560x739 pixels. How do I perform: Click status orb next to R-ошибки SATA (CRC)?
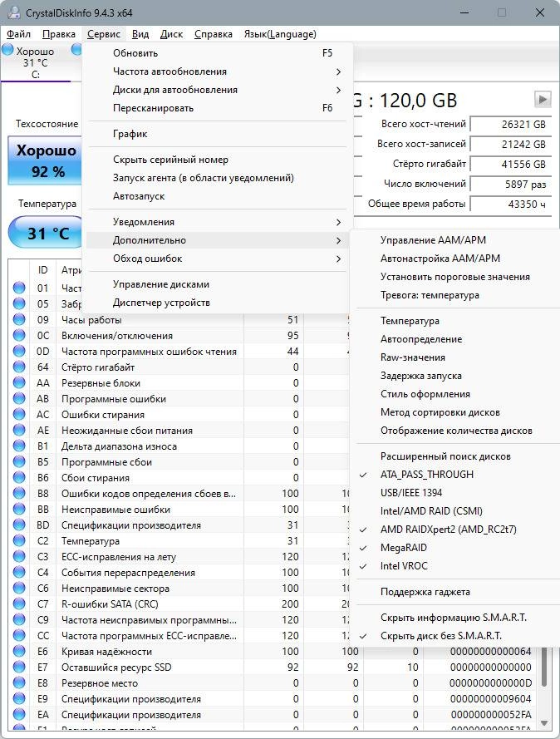pos(19,604)
